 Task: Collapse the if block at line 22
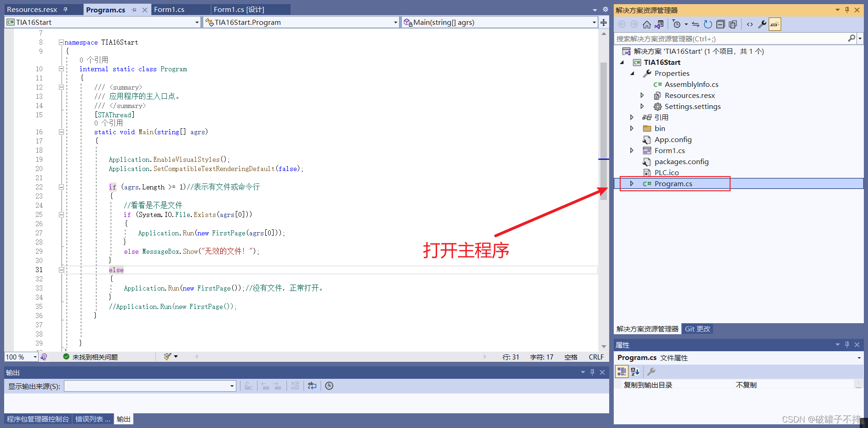tap(61, 187)
